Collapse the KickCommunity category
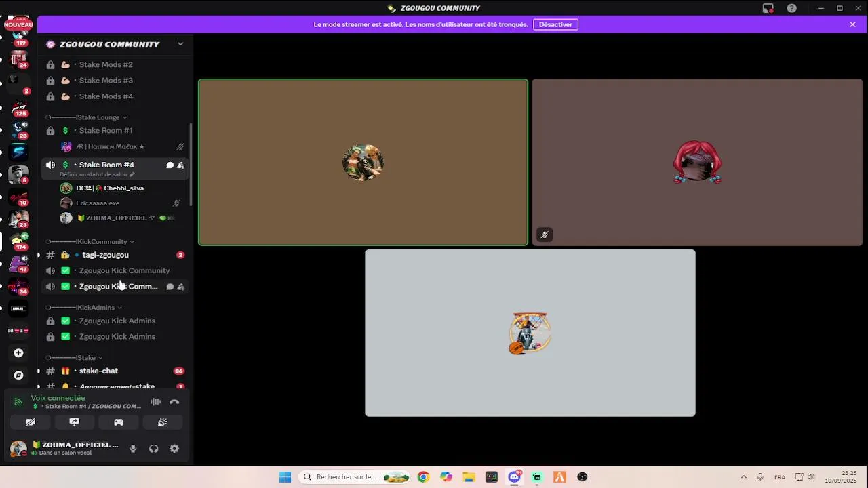 point(90,241)
